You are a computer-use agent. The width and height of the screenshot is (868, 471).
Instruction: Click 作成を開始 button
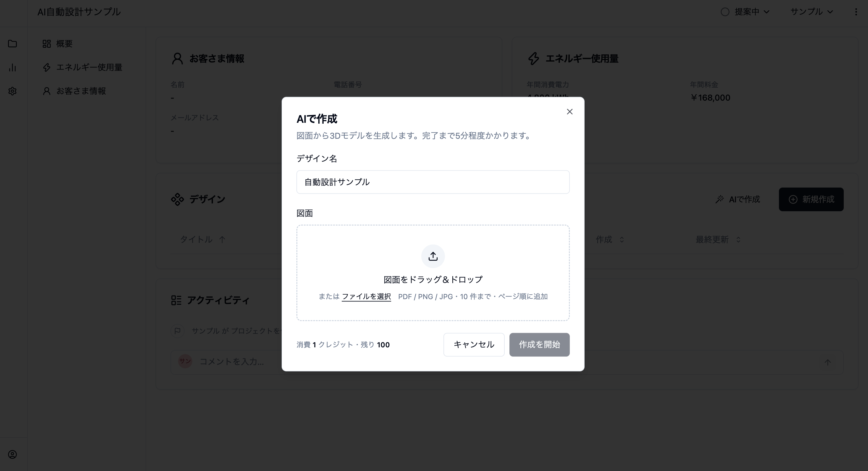[x=539, y=345]
